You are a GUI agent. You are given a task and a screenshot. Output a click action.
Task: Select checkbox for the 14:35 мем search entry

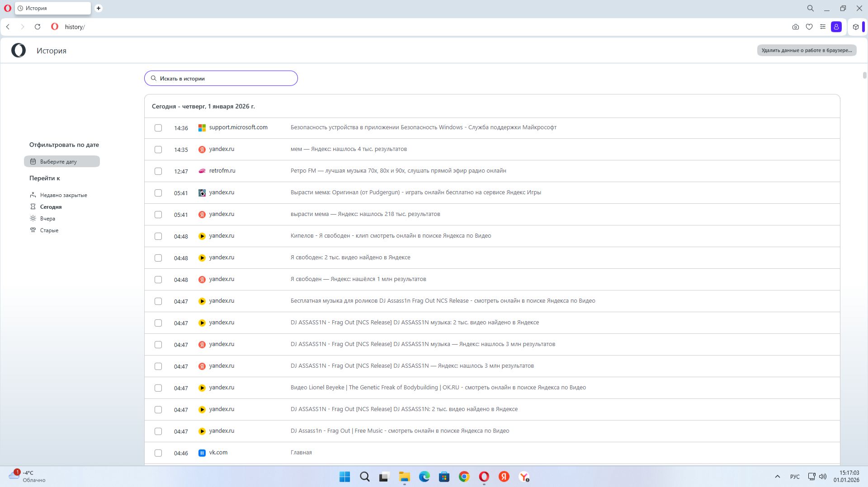click(158, 150)
